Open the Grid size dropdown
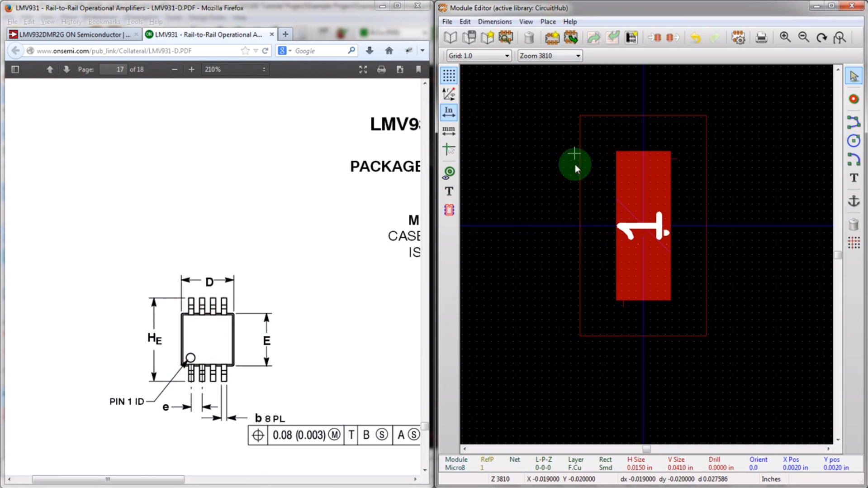This screenshot has height=488, width=868. pos(479,56)
